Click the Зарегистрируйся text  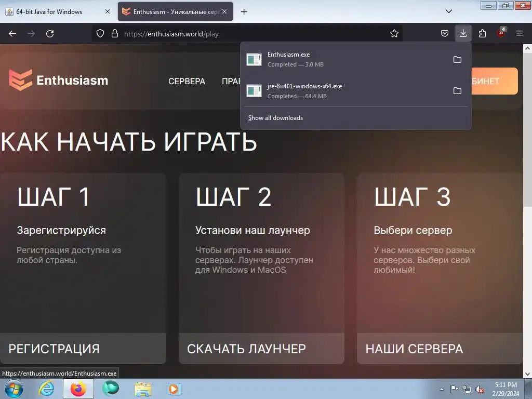[x=61, y=230]
